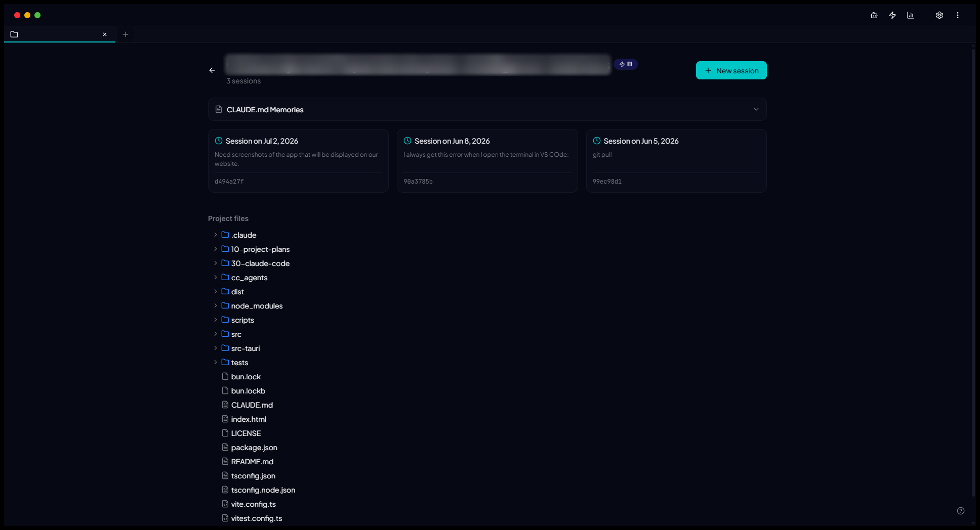Expand the scripts folder chevron
The image size is (980, 530).
[216, 320]
